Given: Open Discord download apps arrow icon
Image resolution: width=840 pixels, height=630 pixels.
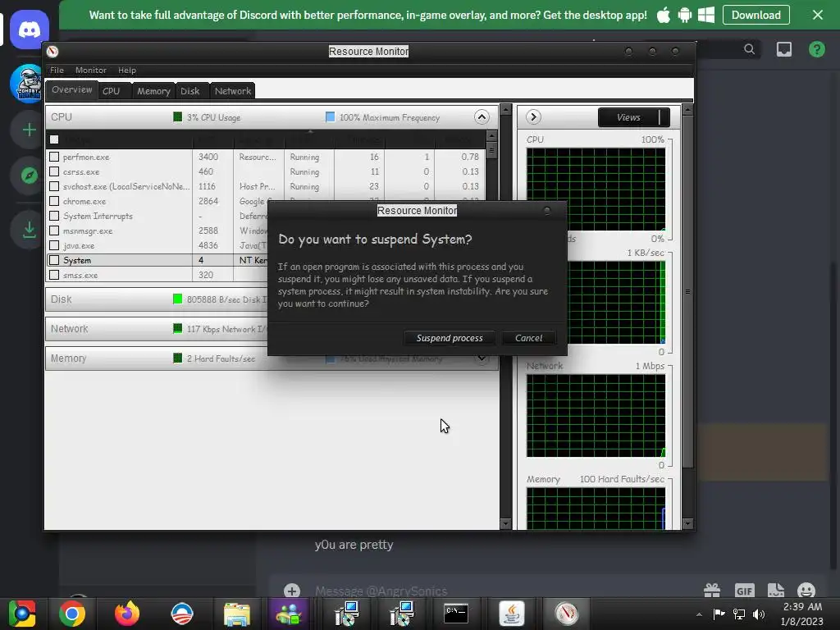Looking at the screenshot, I should 29,230.
